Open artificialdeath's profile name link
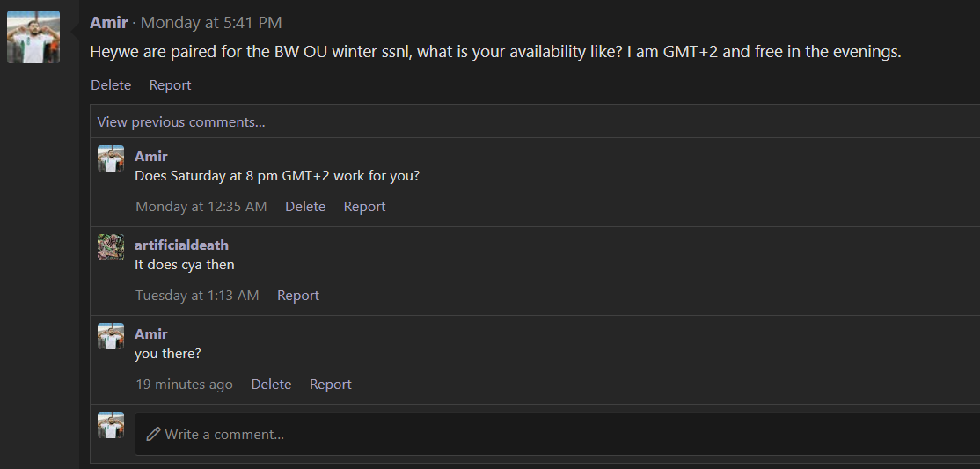 (182, 245)
